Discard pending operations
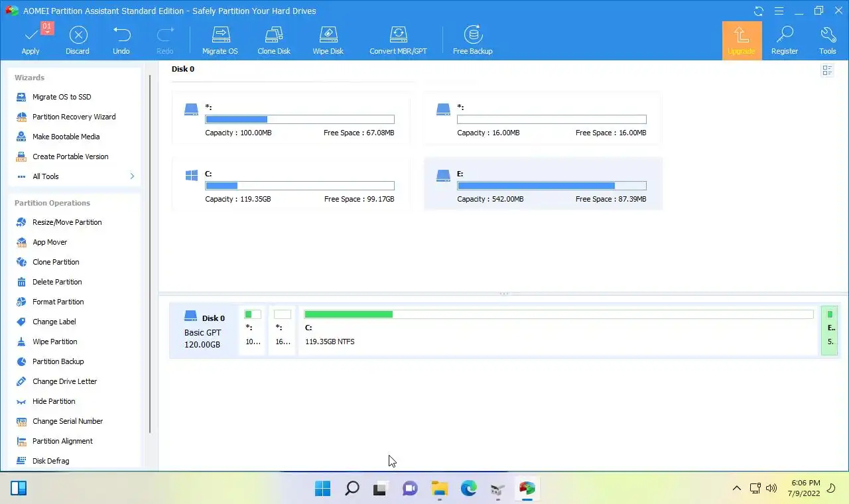Image resolution: width=849 pixels, height=504 pixels. click(78, 40)
